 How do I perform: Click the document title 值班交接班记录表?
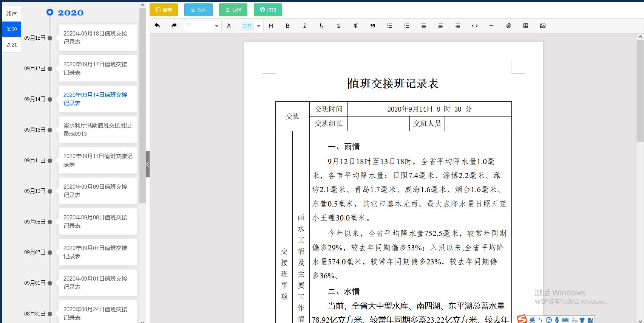(x=393, y=84)
